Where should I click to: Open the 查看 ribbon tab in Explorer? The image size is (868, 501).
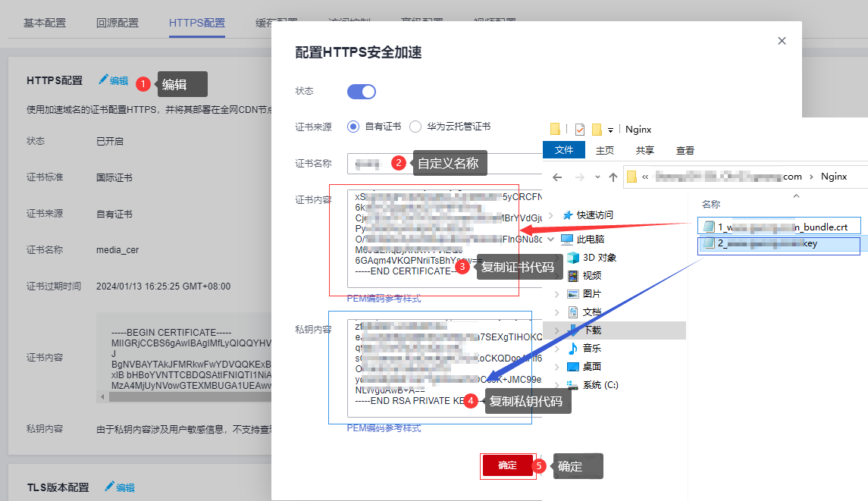685,150
